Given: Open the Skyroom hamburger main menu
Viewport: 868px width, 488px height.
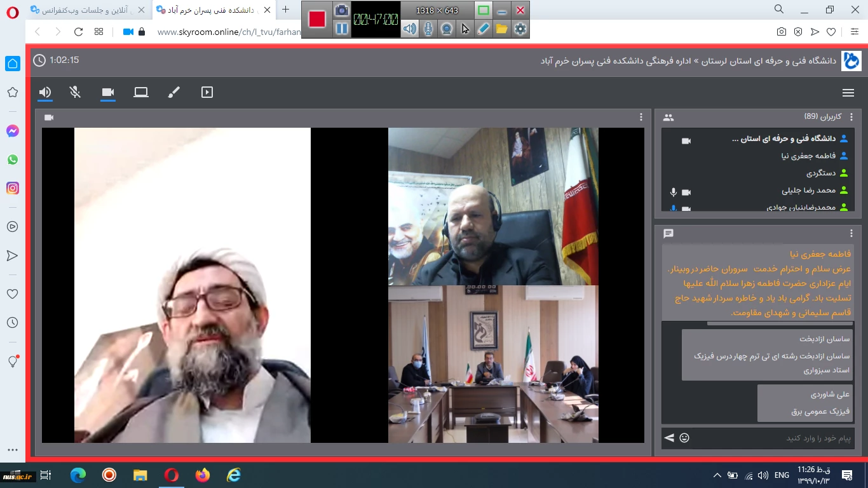Looking at the screenshot, I should click(x=848, y=93).
